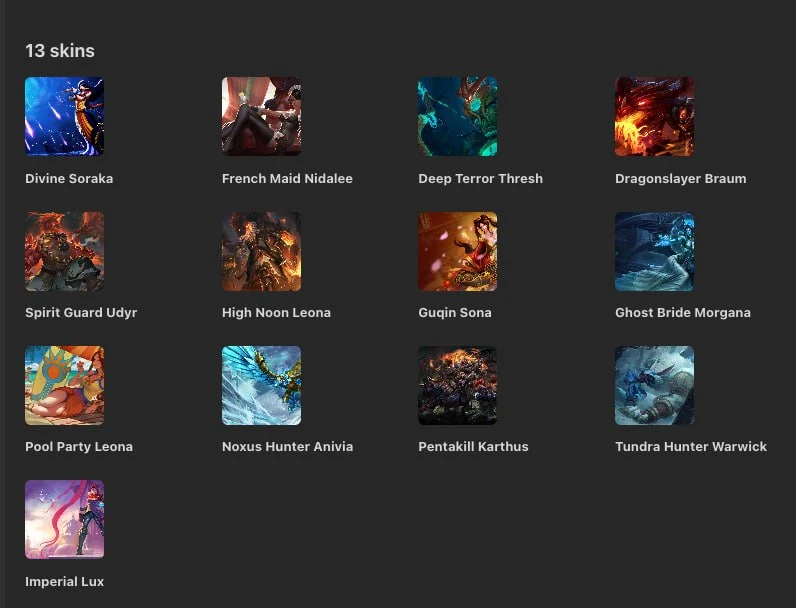
Task: Select the Guqin Sona skin artwork
Action: pyautogui.click(x=457, y=251)
